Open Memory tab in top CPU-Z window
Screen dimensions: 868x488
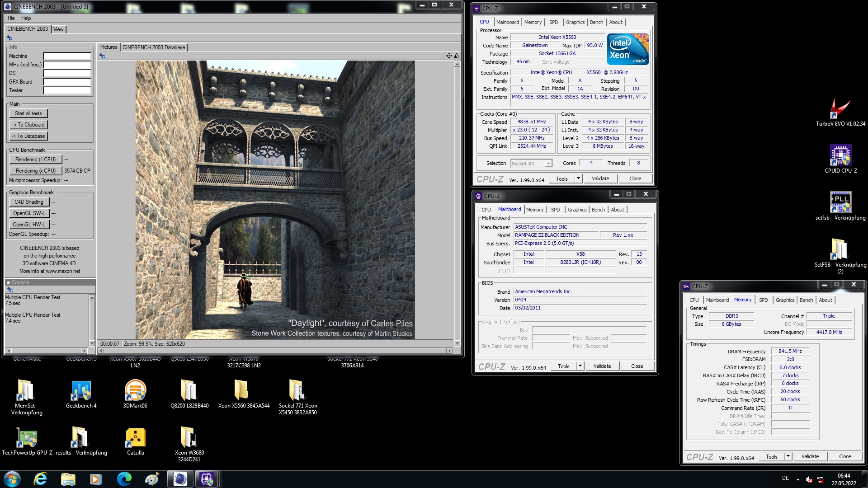[533, 22]
